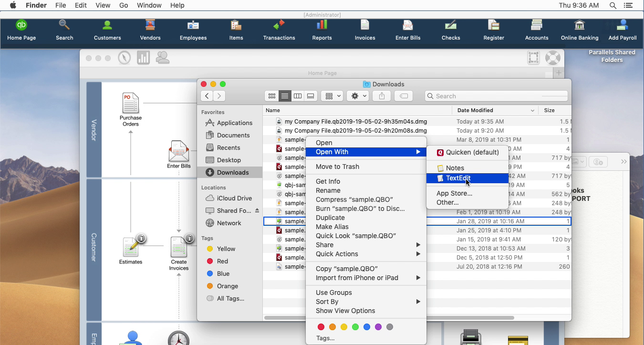Choose TextEdit in Open With submenu
Viewport: 644px width, 345px height.
pos(467,178)
